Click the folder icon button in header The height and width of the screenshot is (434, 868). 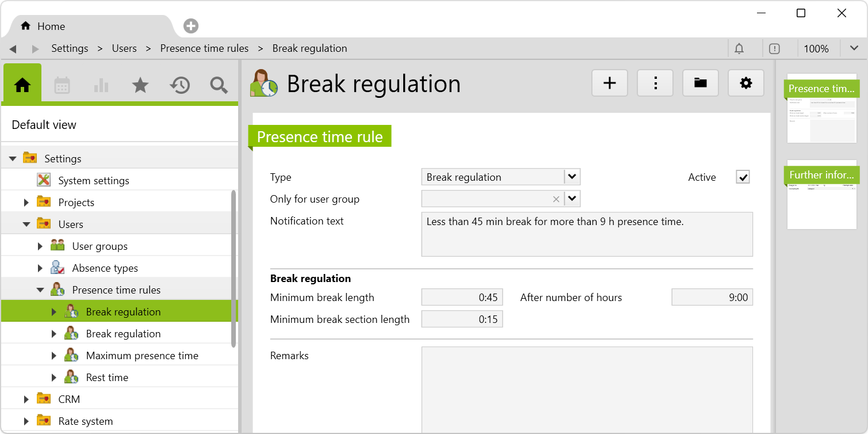(x=700, y=83)
